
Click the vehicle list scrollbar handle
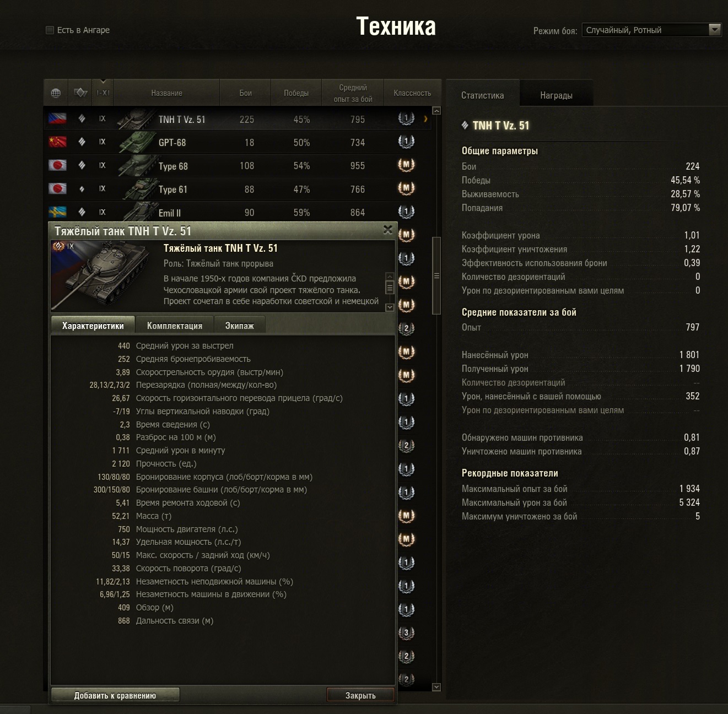(436, 275)
